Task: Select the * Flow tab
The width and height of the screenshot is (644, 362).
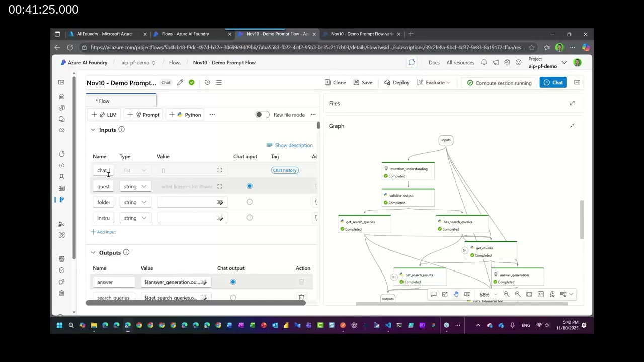Action: coord(121,101)
